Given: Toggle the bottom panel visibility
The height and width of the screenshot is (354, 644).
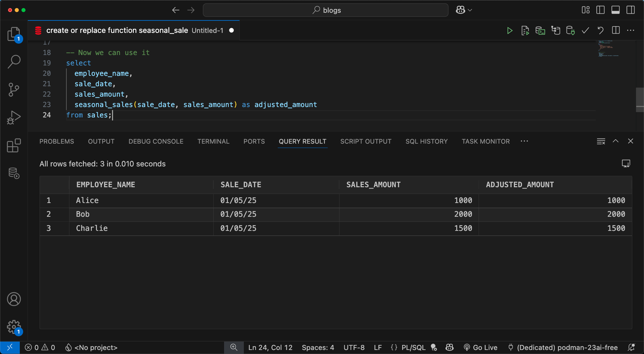Looking at the screenshot, I should (x=615, y=10).
